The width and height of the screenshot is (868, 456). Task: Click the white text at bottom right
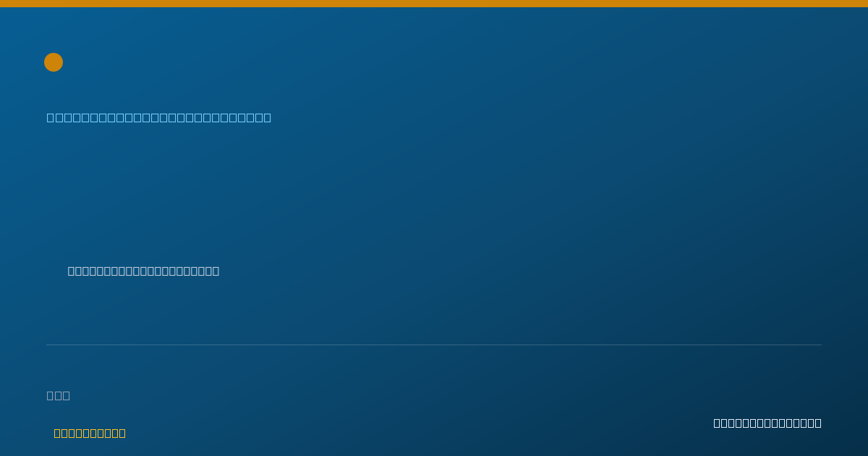coord(767,423)
